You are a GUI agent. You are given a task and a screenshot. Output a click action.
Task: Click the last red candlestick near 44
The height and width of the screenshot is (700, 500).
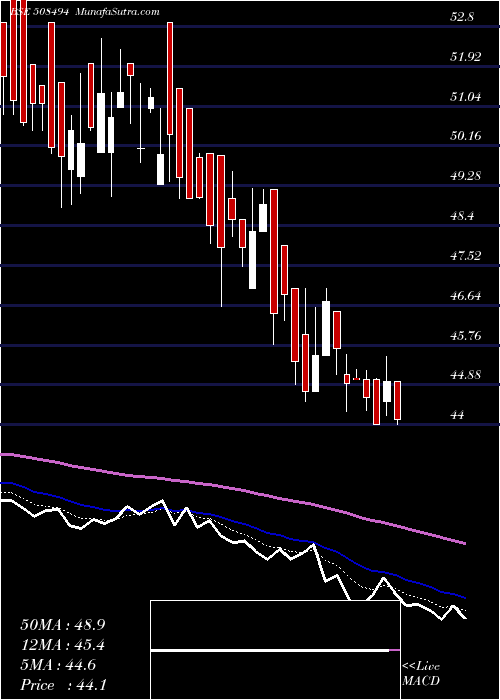click(397, 400)
